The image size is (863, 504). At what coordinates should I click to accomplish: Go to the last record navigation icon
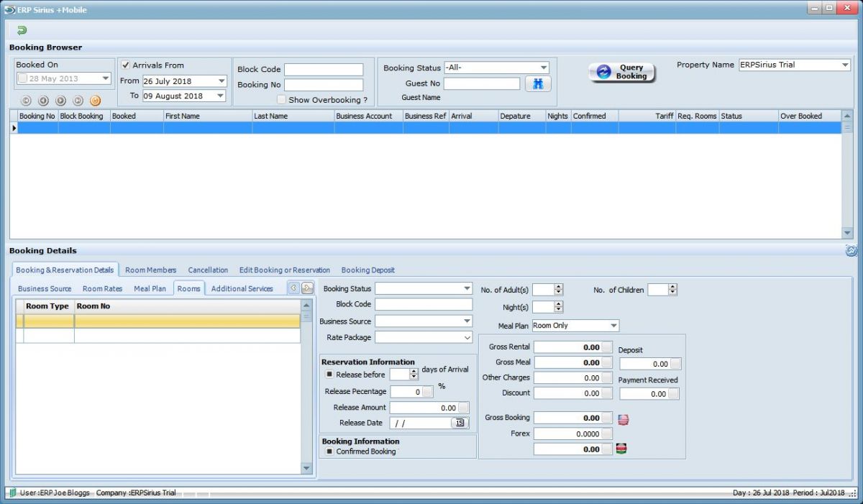(78, 101)
